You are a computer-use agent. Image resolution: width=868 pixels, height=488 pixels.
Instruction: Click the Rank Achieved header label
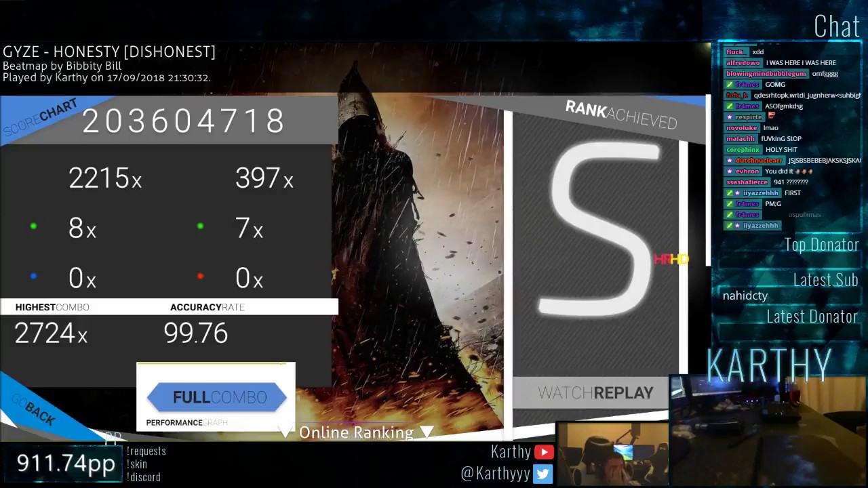(621, 115)
